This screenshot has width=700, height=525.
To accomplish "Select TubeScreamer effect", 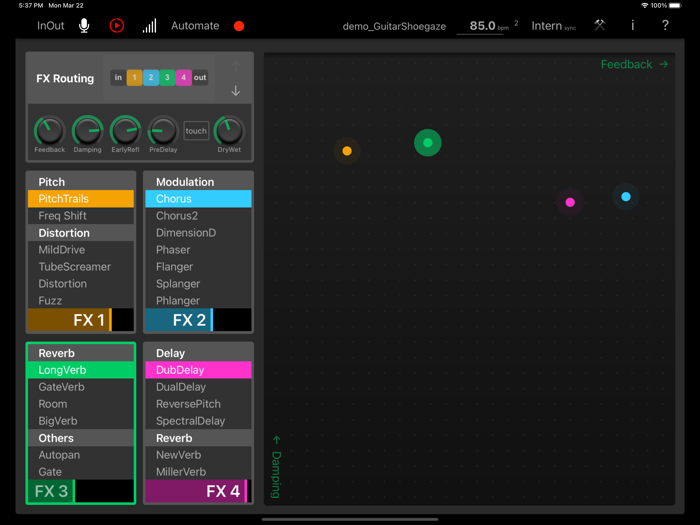I will (x=81, y=267).
